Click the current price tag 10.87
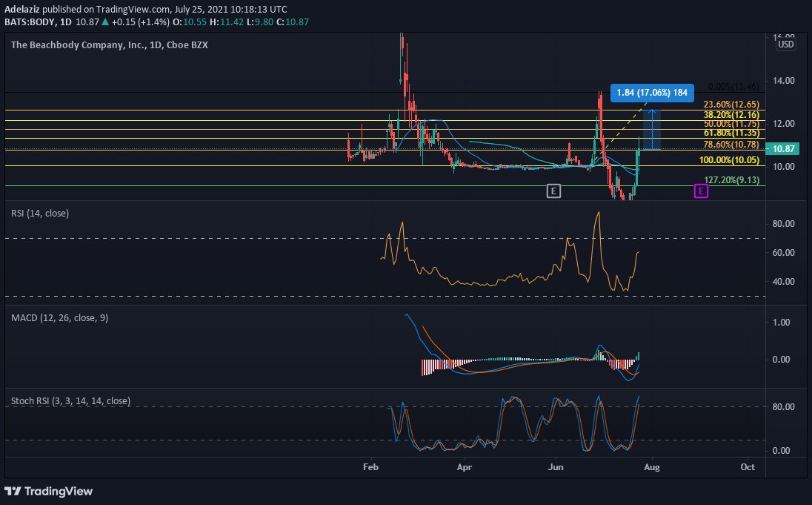 [784, 149]
